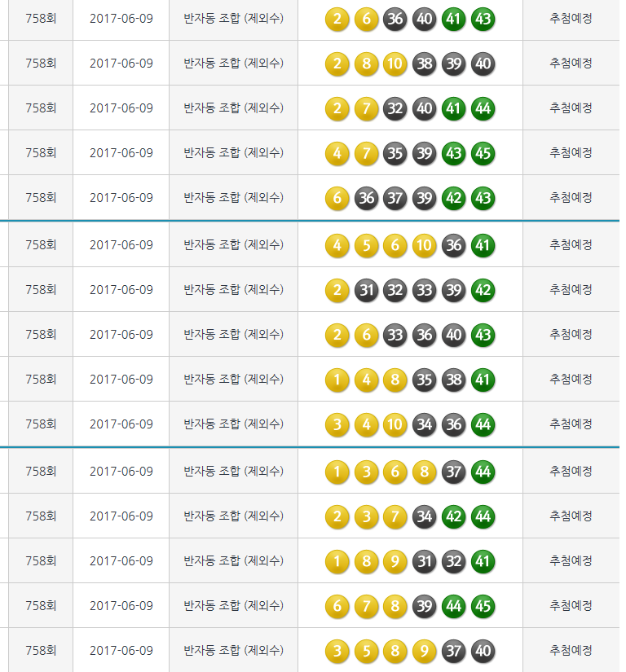Select ball 9 in the 1-8-9 row
The image size is (626, 672).
click(395, 561)
